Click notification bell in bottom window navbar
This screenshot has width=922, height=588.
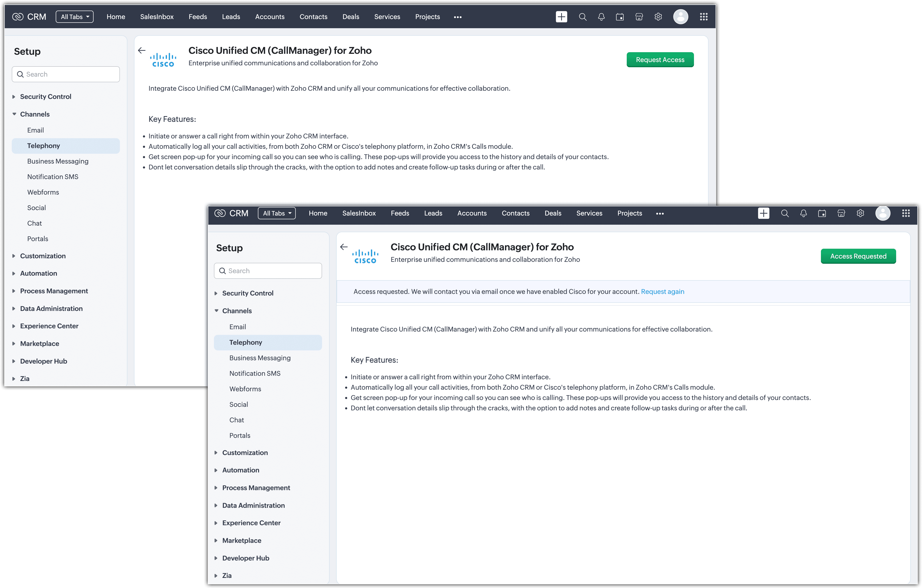click(803, 213)
